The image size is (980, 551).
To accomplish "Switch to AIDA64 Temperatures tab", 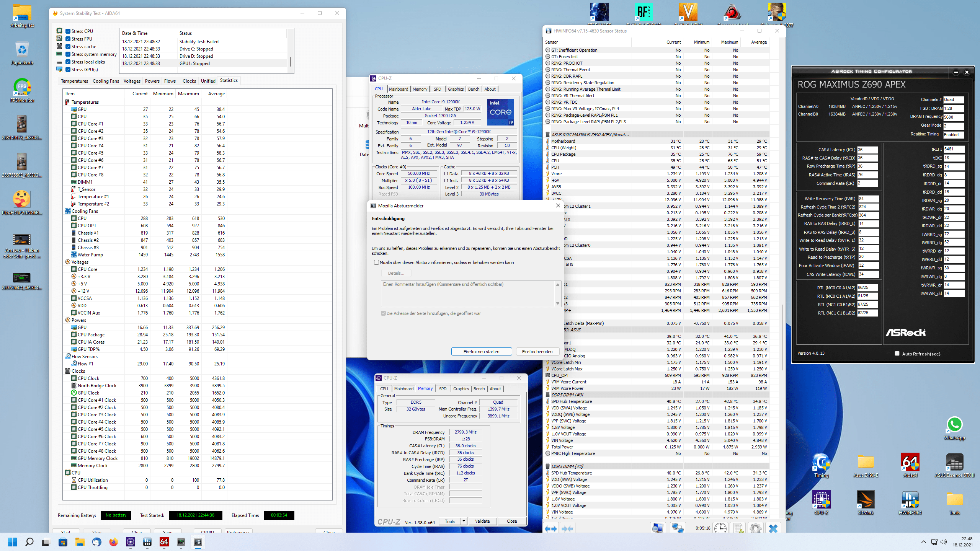I will [74, 81].
